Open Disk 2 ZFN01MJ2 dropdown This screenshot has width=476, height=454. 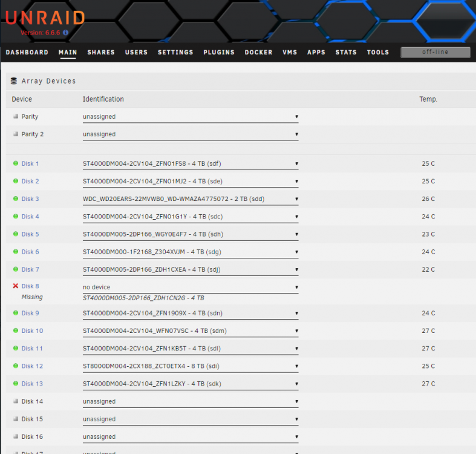(x=191, y=182)
